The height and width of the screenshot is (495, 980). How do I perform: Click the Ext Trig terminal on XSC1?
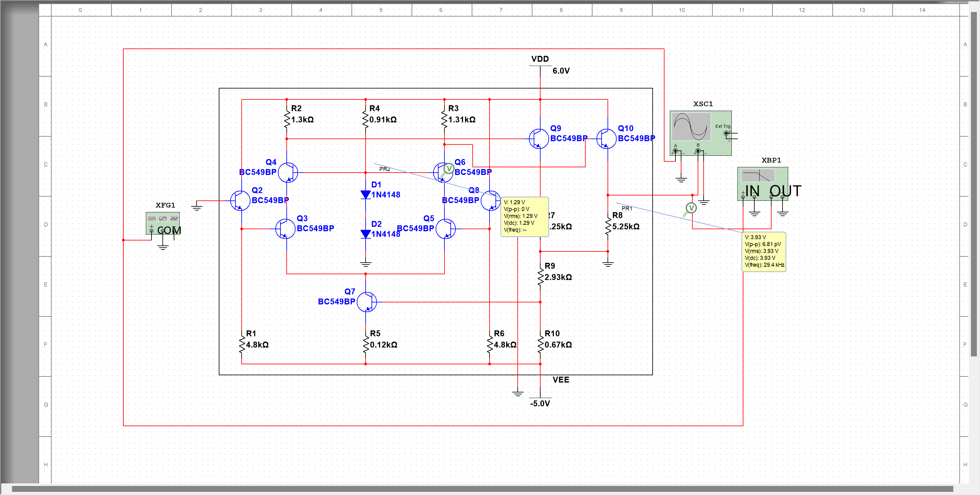726,133
